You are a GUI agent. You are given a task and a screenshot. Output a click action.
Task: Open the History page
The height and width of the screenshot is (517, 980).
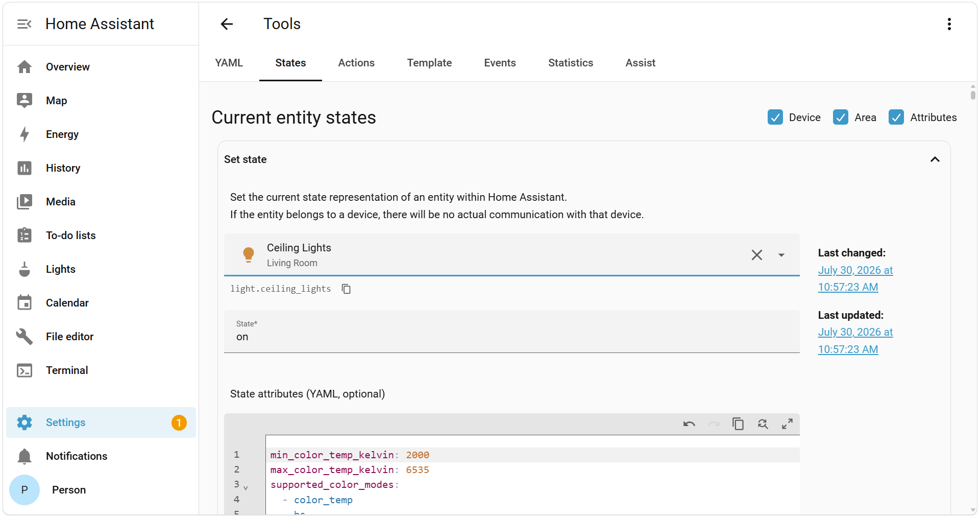[101, 168]
